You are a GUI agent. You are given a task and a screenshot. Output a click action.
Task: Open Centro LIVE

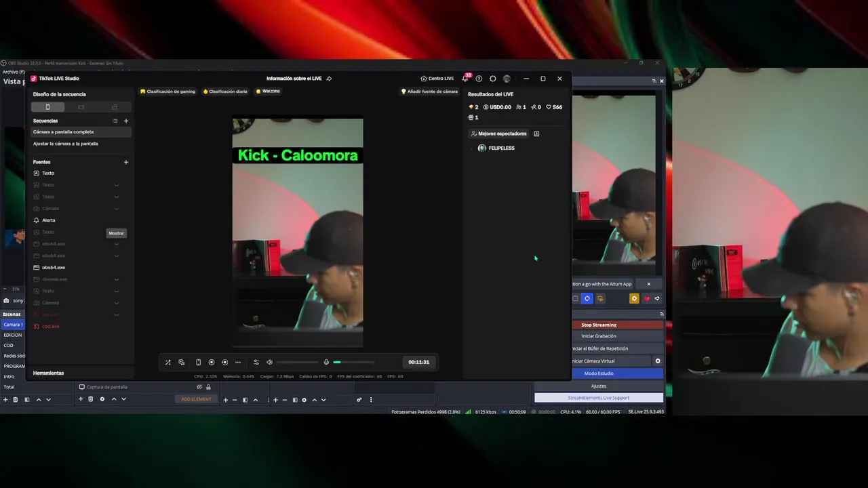pyautogui.click(x=437, y=79)
